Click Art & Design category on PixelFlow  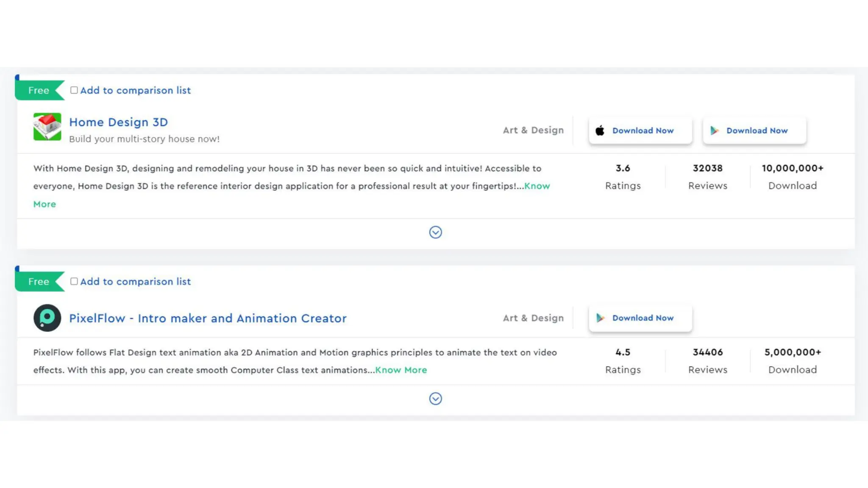pyautogui.click(x=533, y=318)
